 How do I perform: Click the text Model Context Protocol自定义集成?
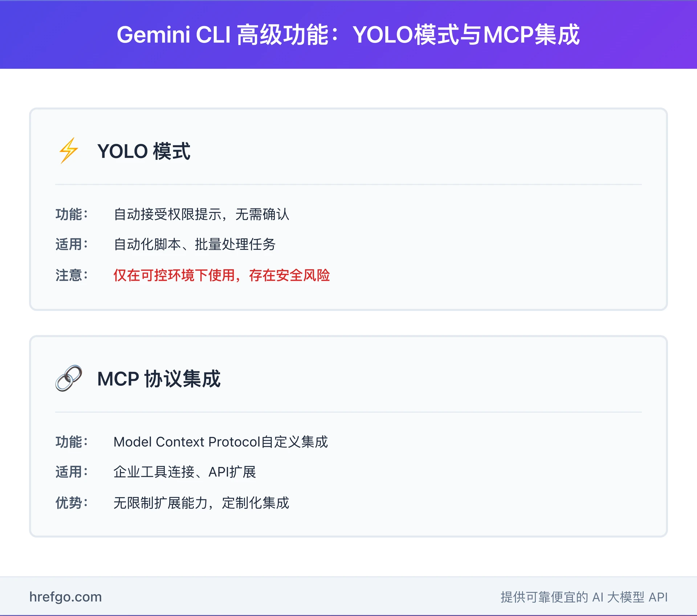point(221,442)
